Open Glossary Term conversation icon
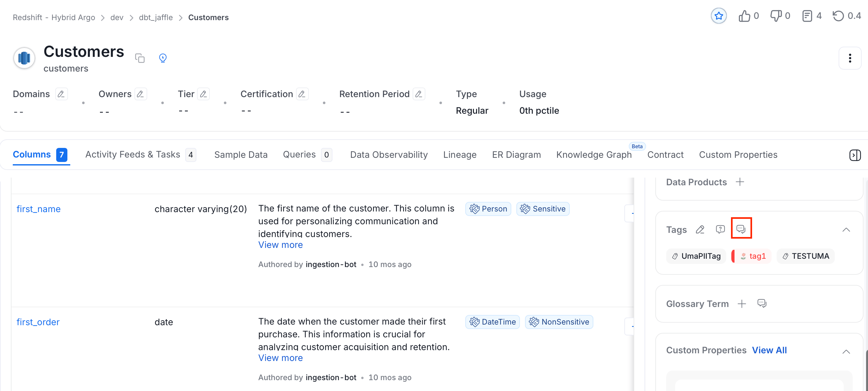 pos(762,303)
